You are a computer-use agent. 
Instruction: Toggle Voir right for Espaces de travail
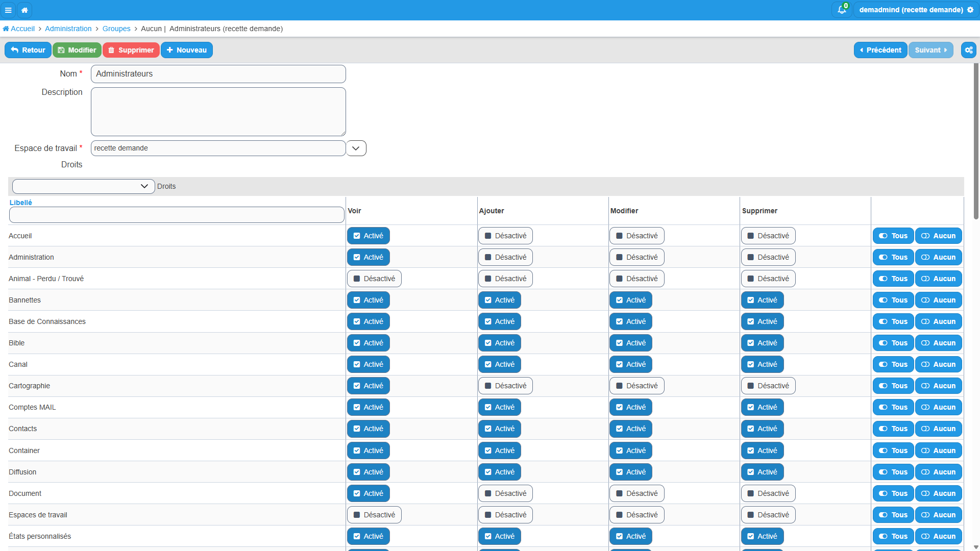[x=374, y=515]
